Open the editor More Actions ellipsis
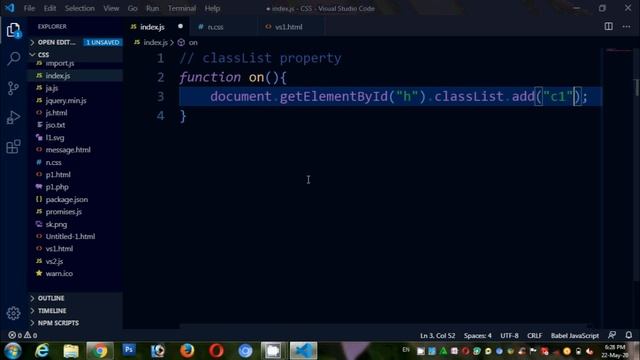 pos(627,27)
